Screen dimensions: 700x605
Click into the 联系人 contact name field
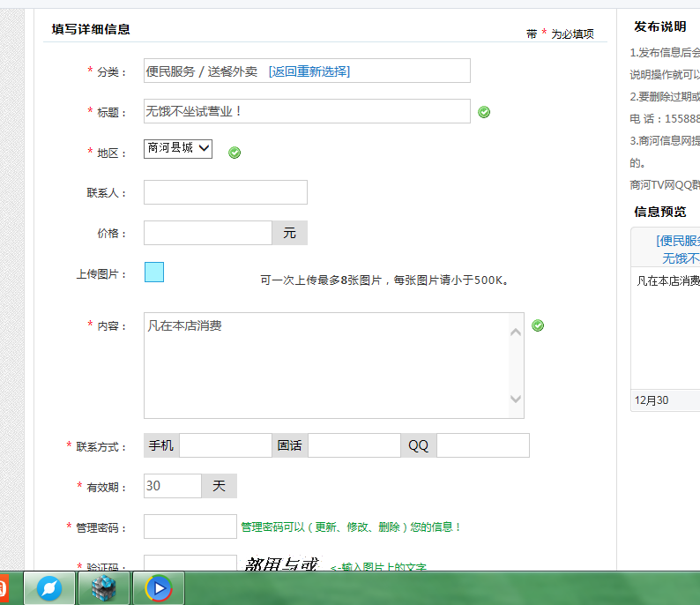(225, 192)
